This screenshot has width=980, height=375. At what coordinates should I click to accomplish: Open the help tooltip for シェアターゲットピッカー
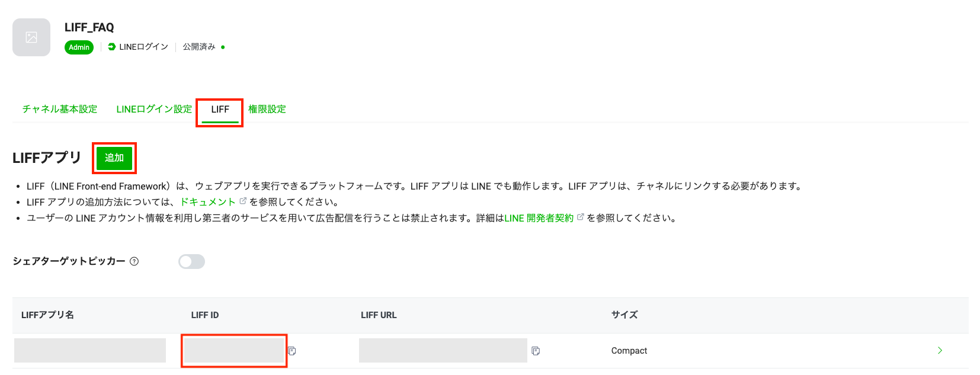pos(135,261)
